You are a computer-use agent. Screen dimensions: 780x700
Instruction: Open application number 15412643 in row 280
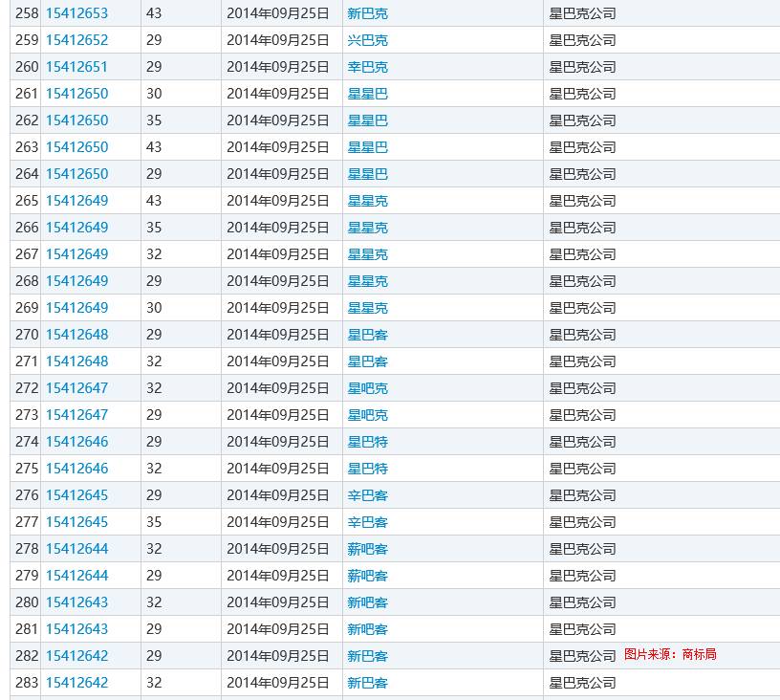click(76, 602)
